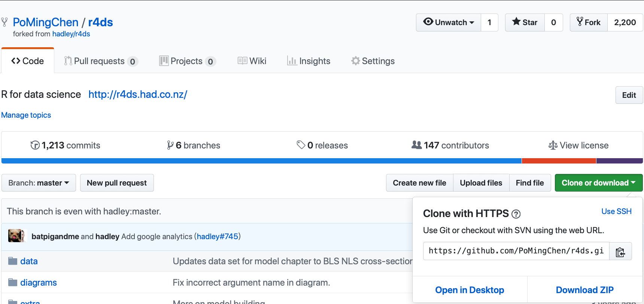Click the blue segment of language bar
This screenshot has width=644, height=304.
261,161
